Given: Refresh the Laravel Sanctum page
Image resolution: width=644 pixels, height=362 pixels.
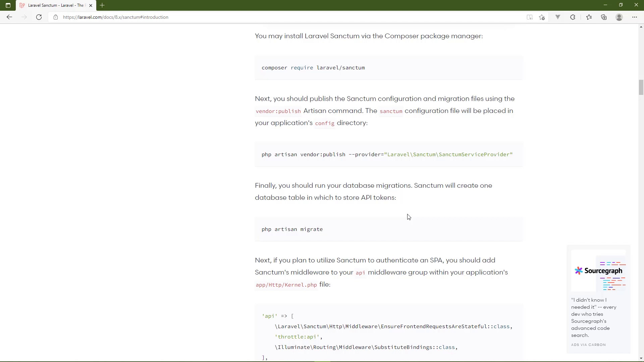Looking at the screenshot, I should tap(39, 17).
